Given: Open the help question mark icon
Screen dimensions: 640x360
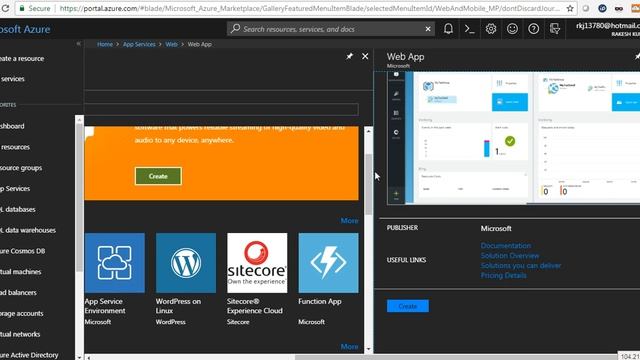Looking at the screenshot, I should [533, 29].
